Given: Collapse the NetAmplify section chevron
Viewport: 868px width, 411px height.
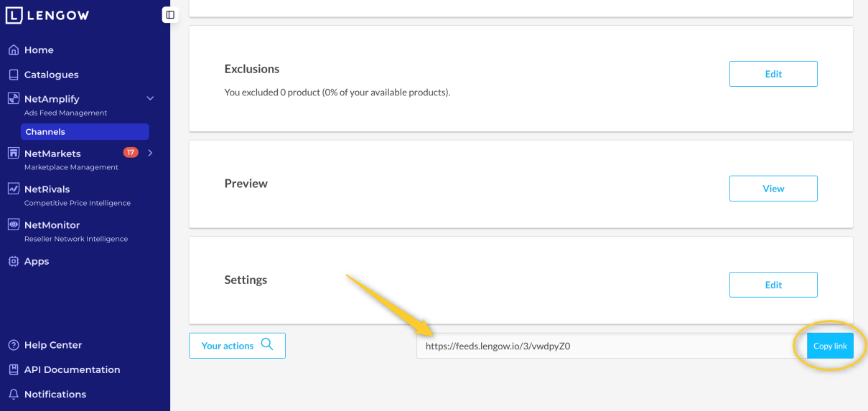Looking at the screenshot, I should tap(150, 98).
